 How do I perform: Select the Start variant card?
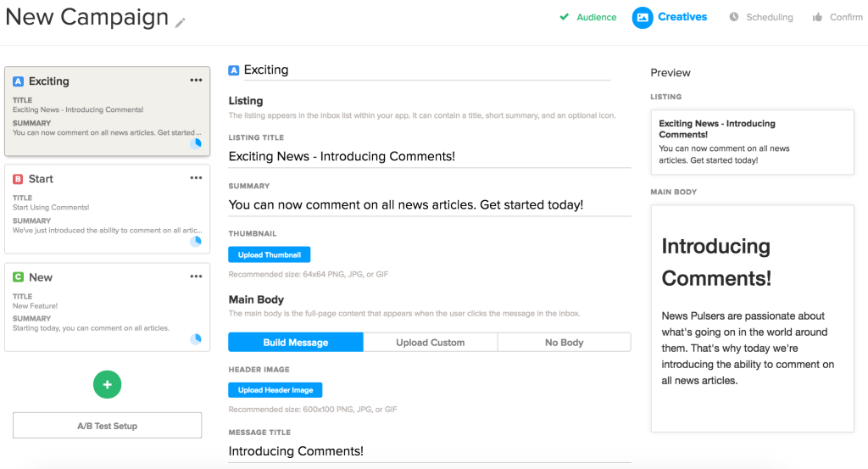pyautogui.click(x=108, y=209)
